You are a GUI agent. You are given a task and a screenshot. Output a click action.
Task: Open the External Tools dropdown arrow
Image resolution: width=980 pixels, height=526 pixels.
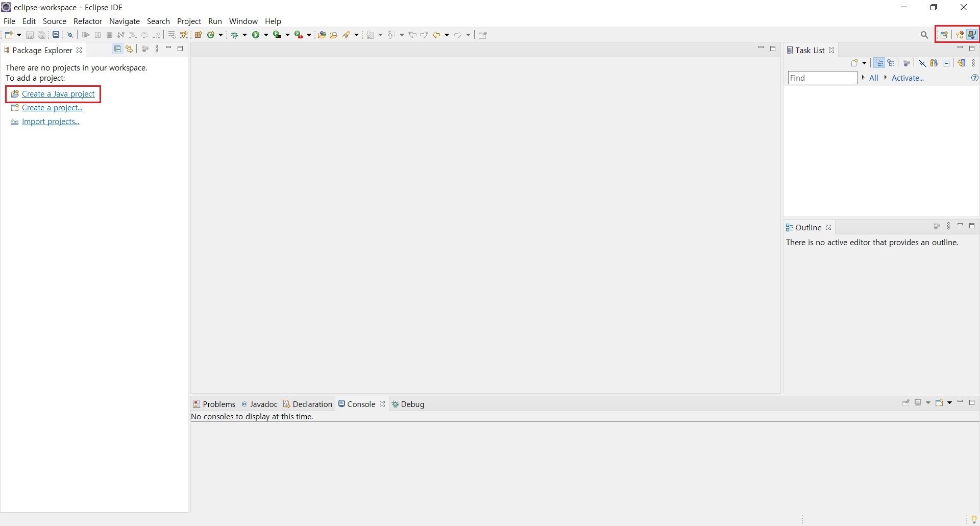pyautogui.click(x=309, y=35)
